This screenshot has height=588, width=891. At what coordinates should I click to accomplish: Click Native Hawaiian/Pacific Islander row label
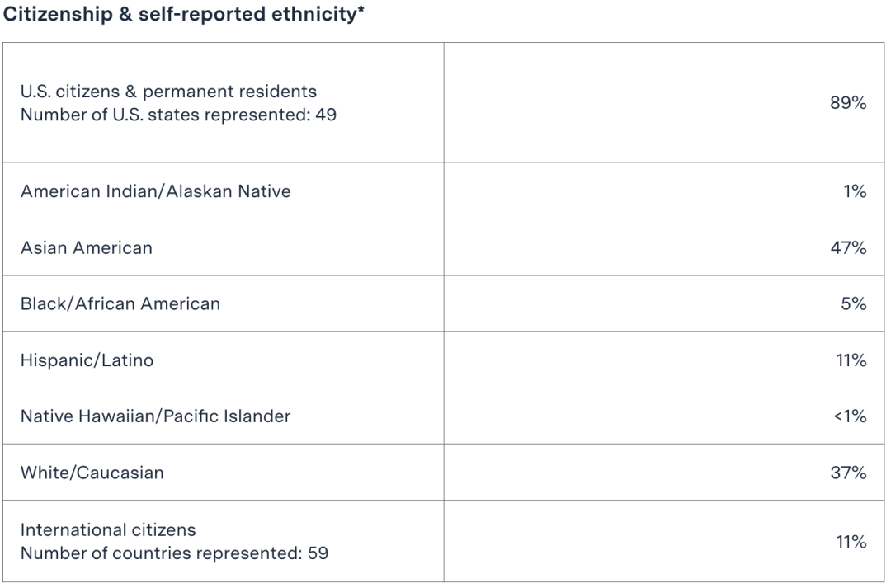tap(155, 416)
